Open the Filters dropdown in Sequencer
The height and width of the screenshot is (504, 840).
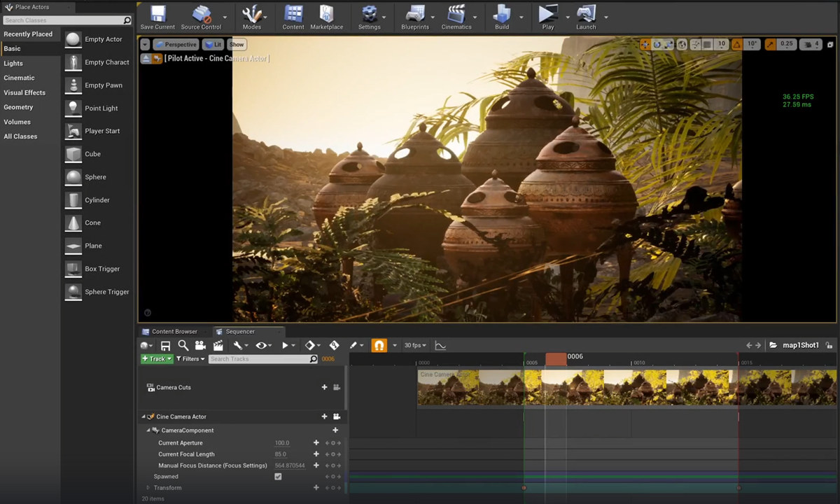point(190,359)
